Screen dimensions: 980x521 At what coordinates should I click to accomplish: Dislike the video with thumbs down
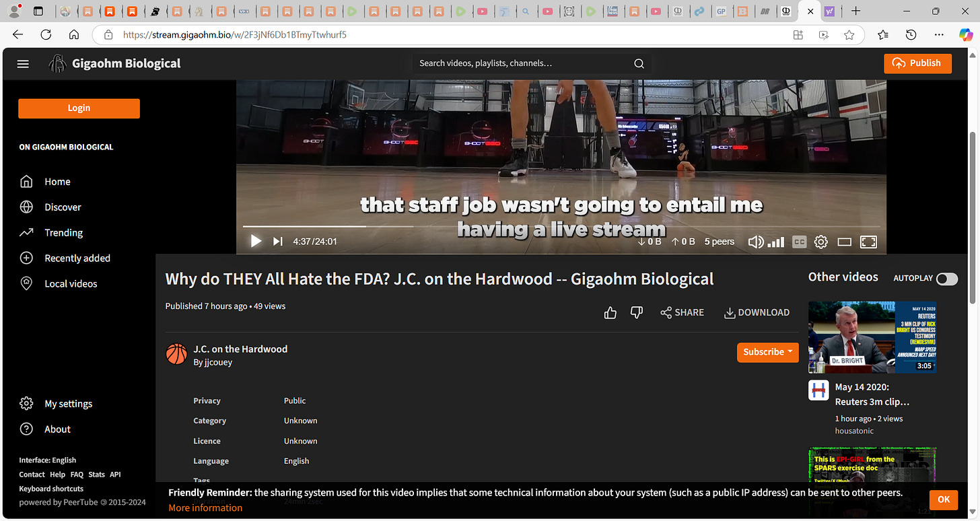pos(637,312)
